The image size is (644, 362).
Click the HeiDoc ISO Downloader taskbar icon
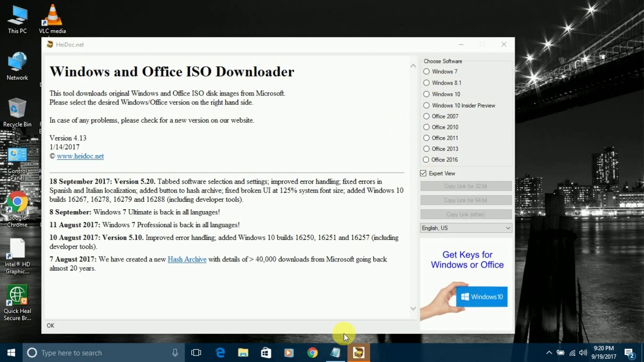(x=358, y=352)
